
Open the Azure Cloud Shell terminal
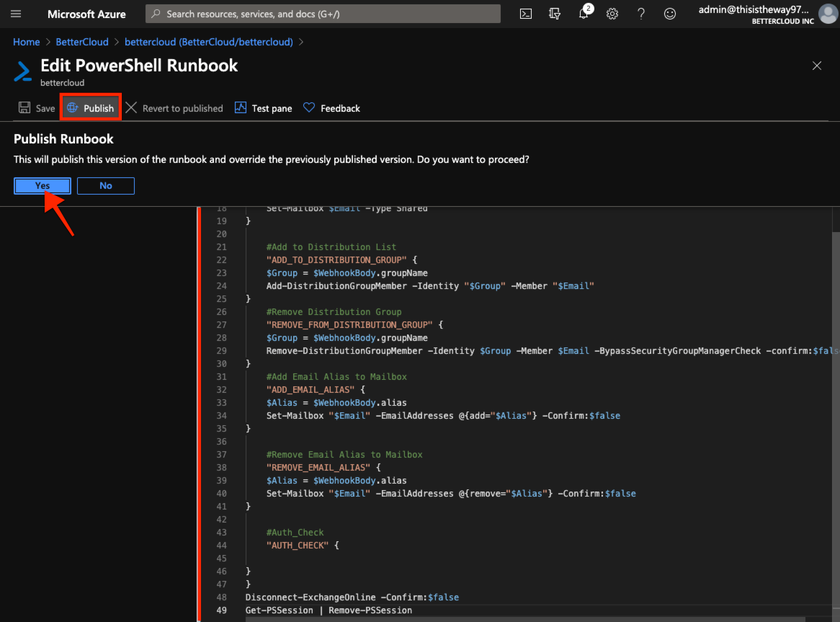coord(525,13)
